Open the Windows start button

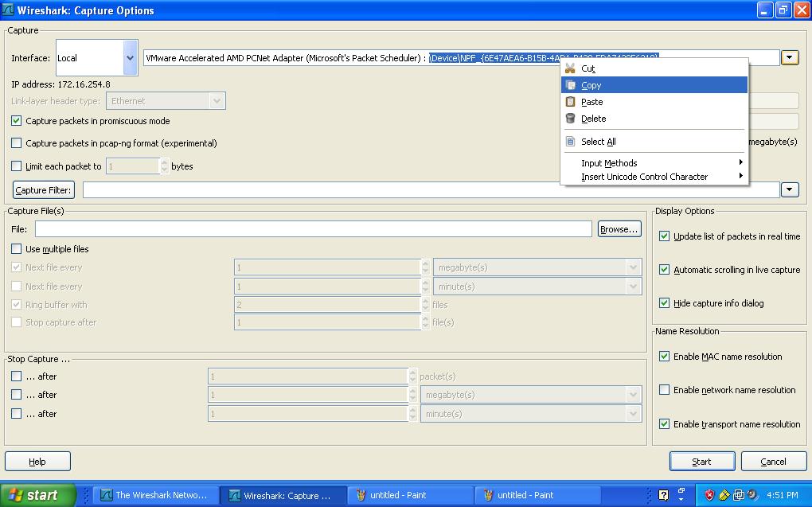point(38,495)
